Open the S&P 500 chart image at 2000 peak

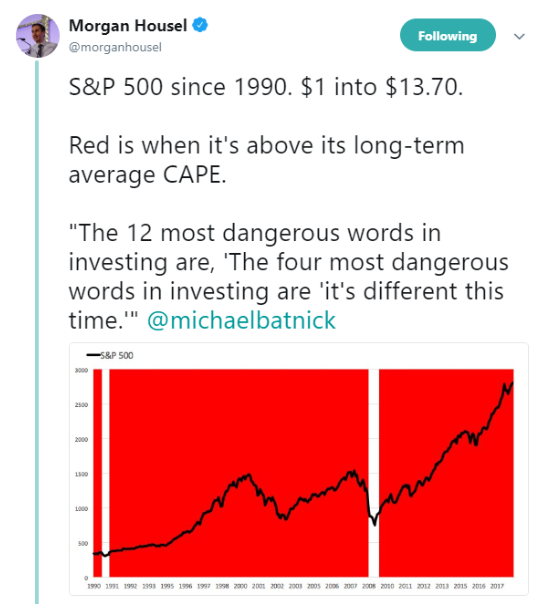(248, 475)
